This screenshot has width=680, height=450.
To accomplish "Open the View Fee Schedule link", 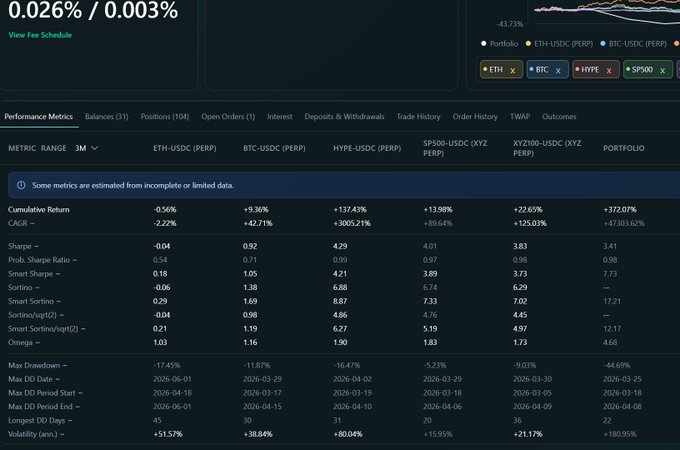I will point(40,35).
